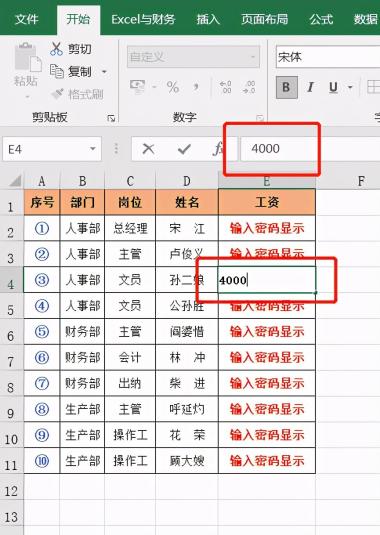This screenshot has width=380, height=535.
Task: Open the number format combo box
Action: [x=193, y=57]
